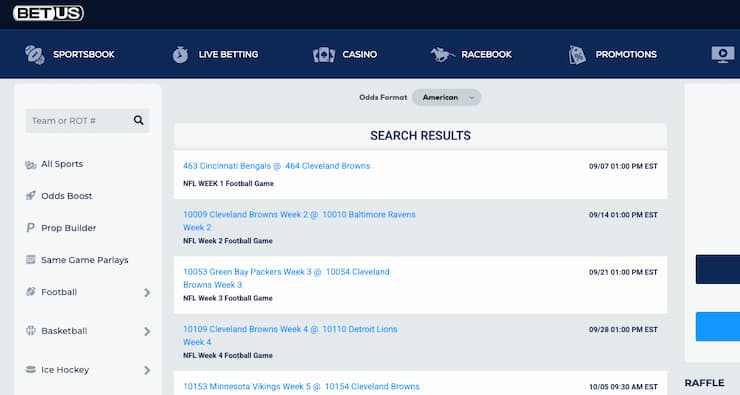Click the 09/14 01:00 PM EST time

[623, 215]
